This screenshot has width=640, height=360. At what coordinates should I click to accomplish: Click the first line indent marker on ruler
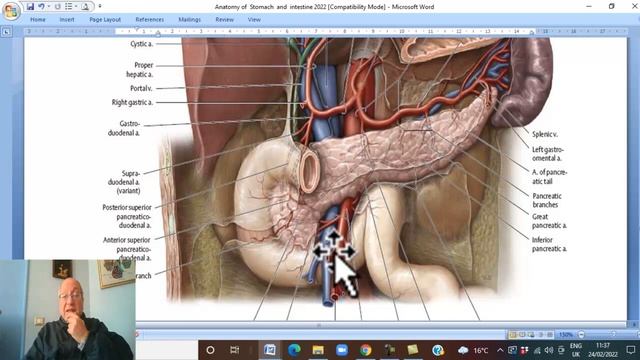pos(138,29)
